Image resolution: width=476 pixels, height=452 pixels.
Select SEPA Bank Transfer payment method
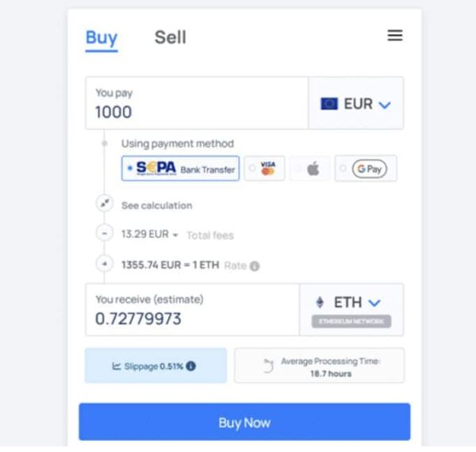click(180, 168)
